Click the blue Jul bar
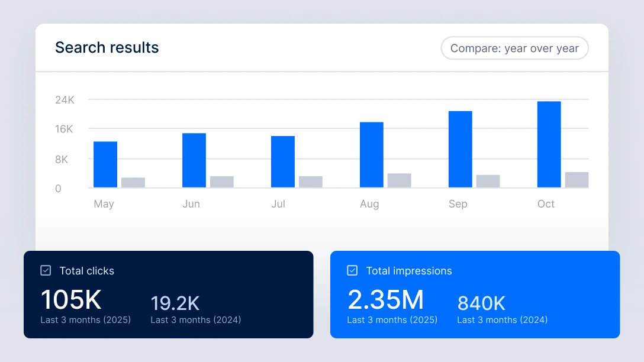This screenshot has width=644, height=362. [x=283, y=161]
